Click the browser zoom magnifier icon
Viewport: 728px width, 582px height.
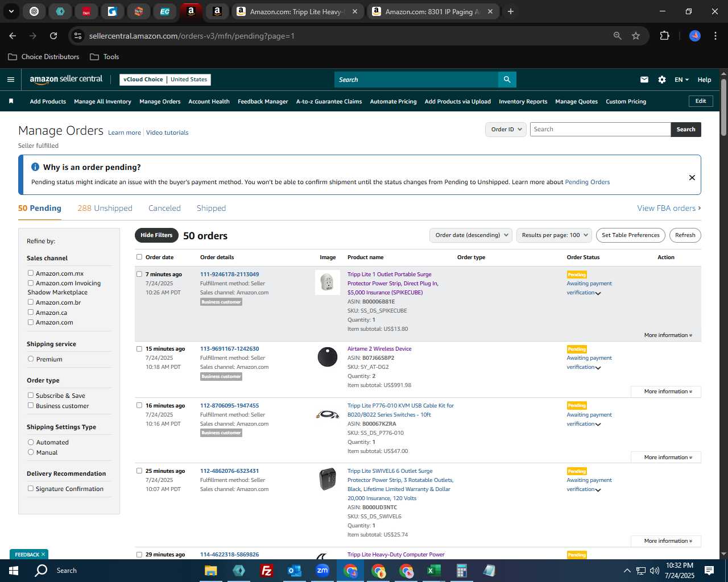(618, 36)
